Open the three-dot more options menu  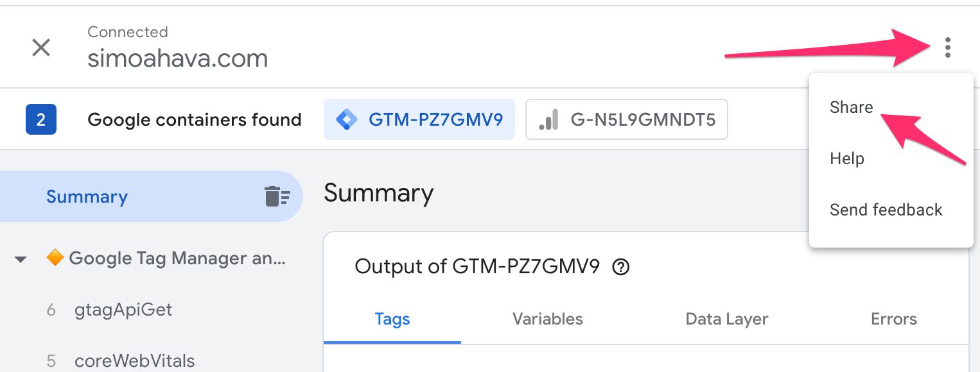point(947,47)
